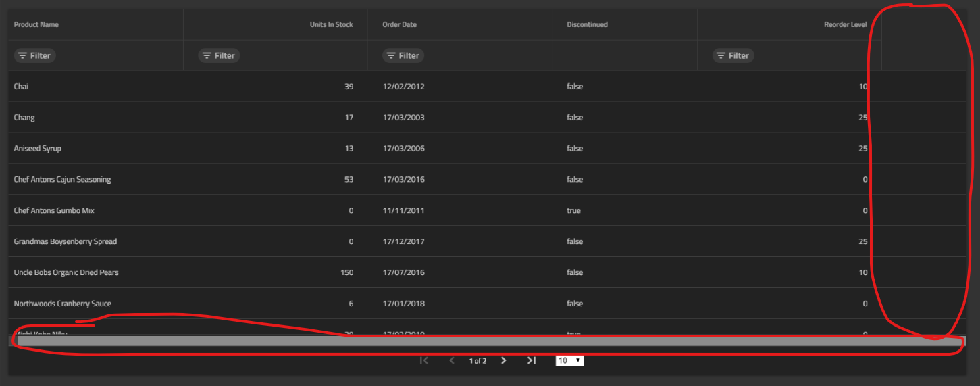Select Uncle Bobs Organic Dried Pears cell
Image resolution: width=980 pixels, height=386 pixels.
[x=96, y=273]
